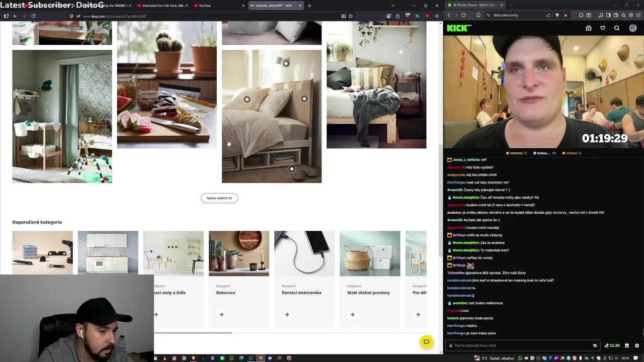This screenshot has height=362, width=644.
Task: Open the extensions puzzle icon in Kick window
Action: (581, 15)
